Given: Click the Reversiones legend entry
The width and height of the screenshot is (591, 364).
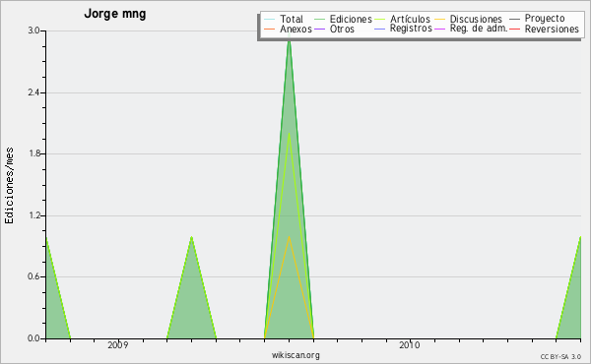Looking at the screenshot, I should pos(544,29).
